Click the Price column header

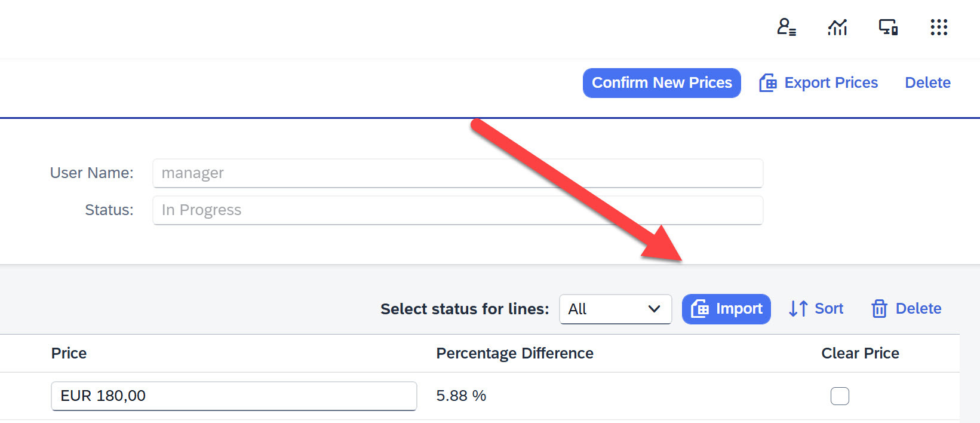69,353
